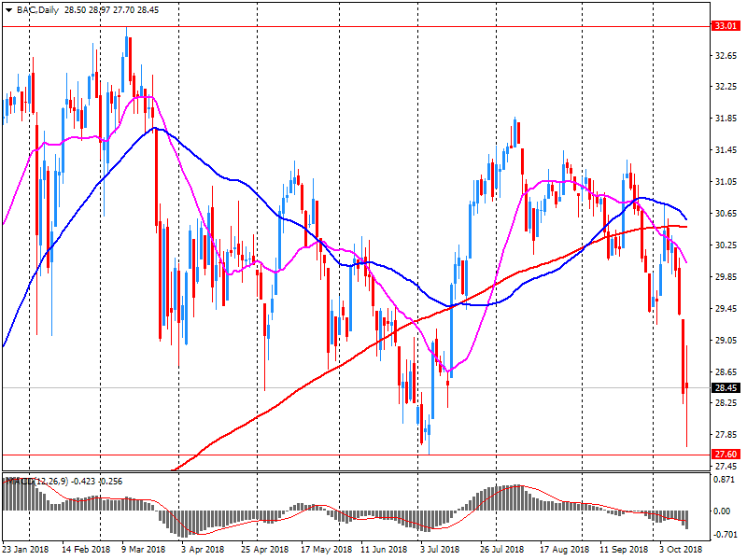Click the 32.25 price axis value

(x=726, y=87)
